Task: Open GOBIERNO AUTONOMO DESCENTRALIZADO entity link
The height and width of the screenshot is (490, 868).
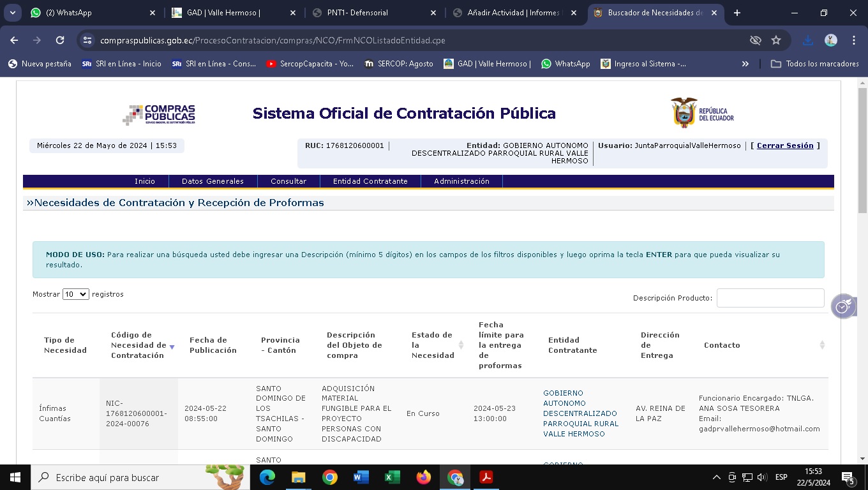Action: pos(580,413)
